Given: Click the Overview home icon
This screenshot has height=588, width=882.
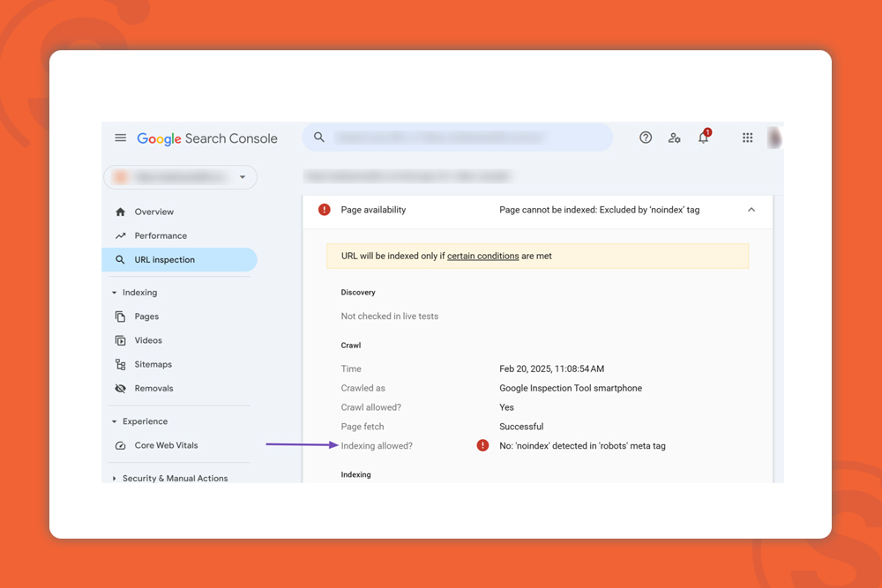Looking at the screenshot, I should tap(120, 212).
